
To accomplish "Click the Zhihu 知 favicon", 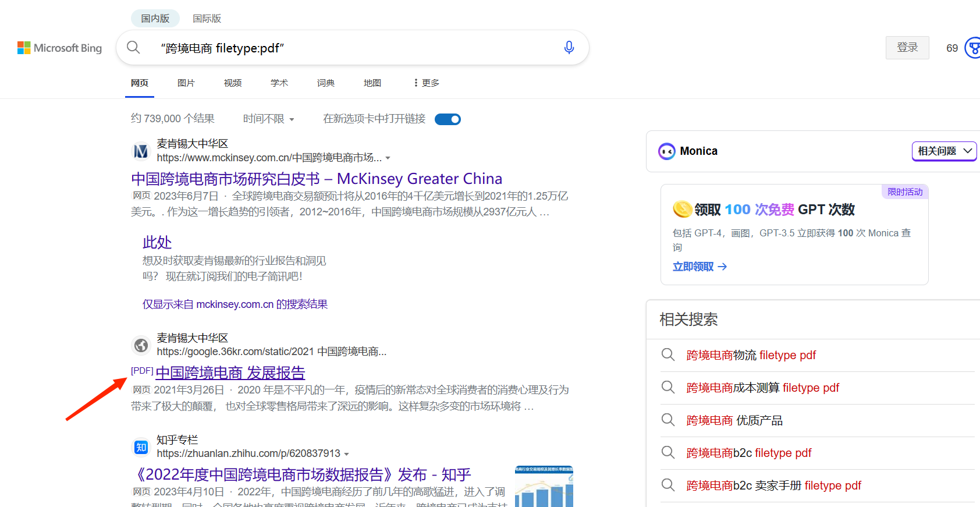I will (141, 447).
